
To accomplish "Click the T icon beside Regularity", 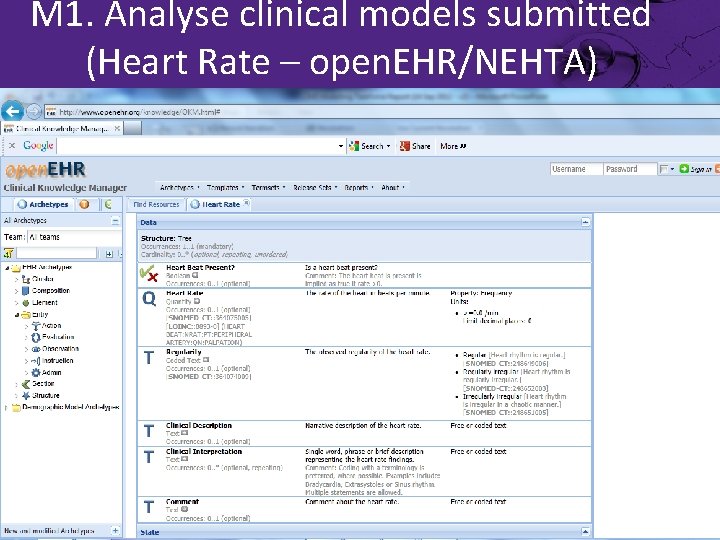I will coord(149,358).
